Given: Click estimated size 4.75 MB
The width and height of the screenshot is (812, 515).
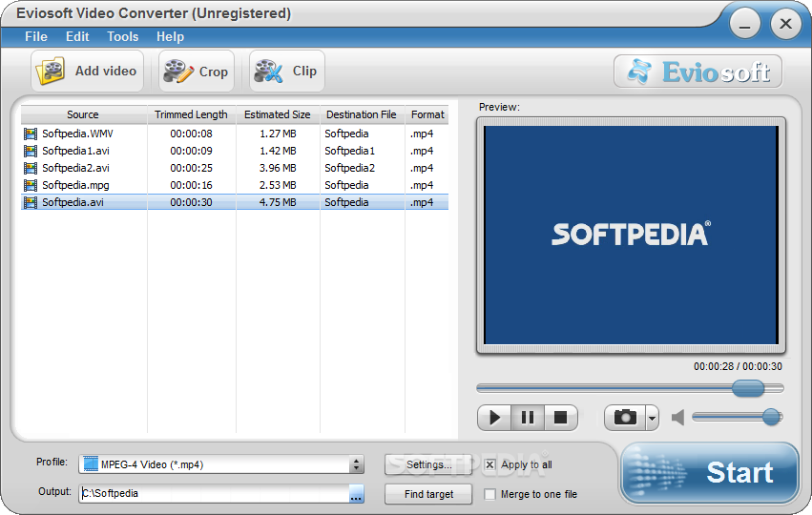Looking at the screenshot, I should click(278, 202).
